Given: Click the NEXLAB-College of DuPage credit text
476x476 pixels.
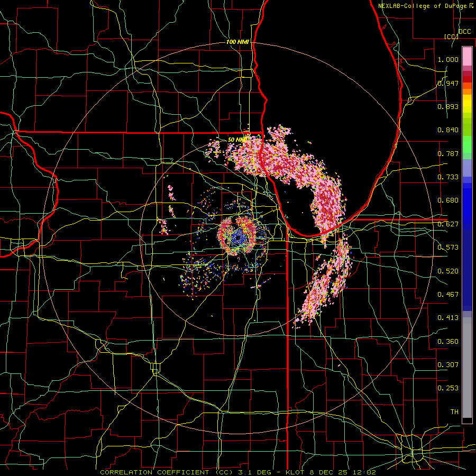Looking at the screenshot, I should point(422,6).
